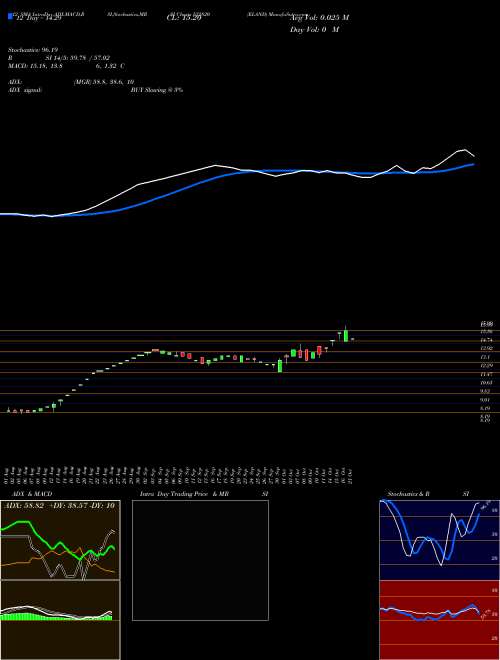Click the 'Stochastics: 96.19' reading
500x660 pixels.
coord(32,50)
